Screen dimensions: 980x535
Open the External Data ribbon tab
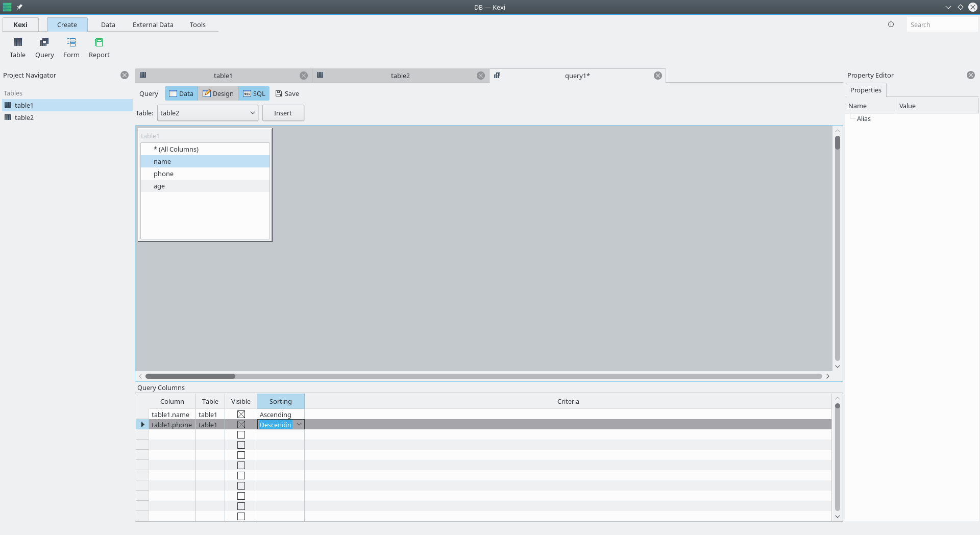153,25
